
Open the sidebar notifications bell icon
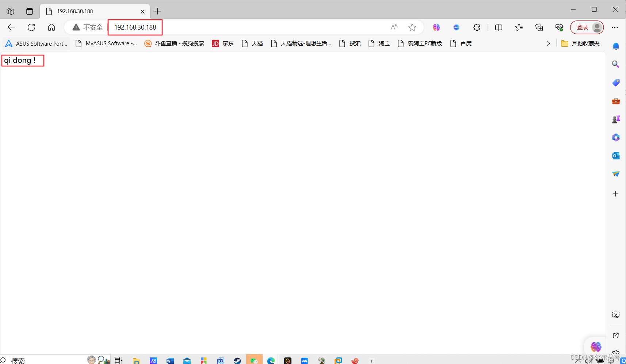pyautogui.click(x=616, y=46)
